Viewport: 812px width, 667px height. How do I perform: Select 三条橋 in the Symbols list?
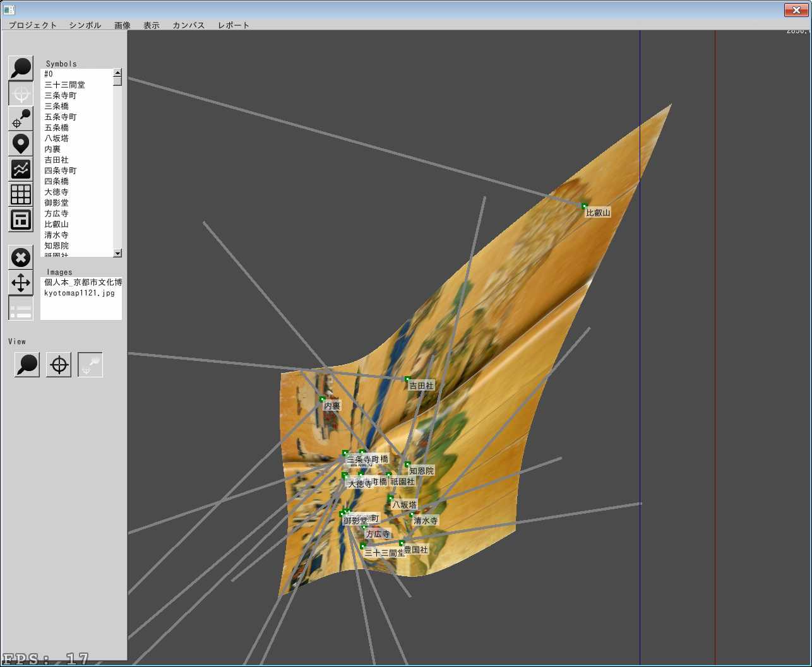[x=76, y=106]
